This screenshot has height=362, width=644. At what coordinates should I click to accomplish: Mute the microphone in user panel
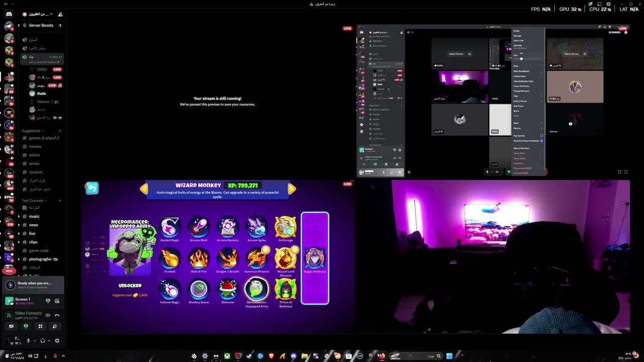(28, 340)
